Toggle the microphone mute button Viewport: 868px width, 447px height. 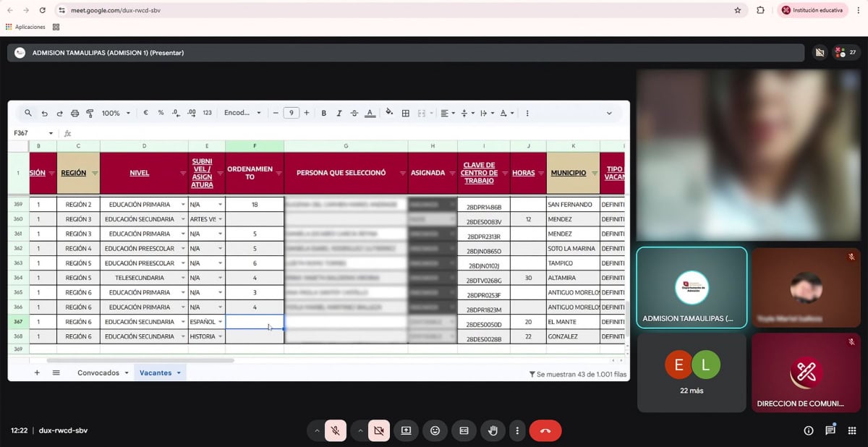click(335, 430)
